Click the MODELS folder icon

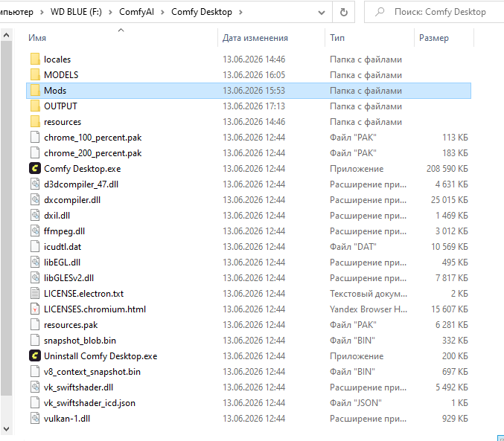point(35,74)
